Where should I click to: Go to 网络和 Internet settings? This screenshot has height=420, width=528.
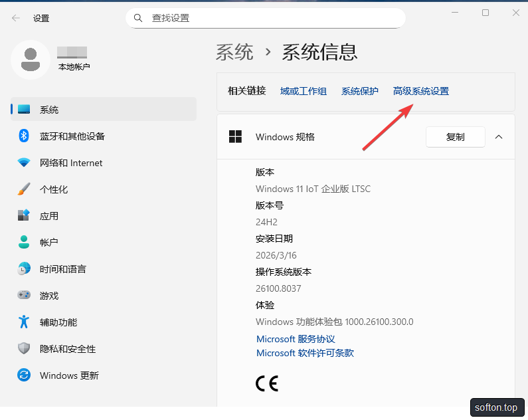click(x=104, y=163)
